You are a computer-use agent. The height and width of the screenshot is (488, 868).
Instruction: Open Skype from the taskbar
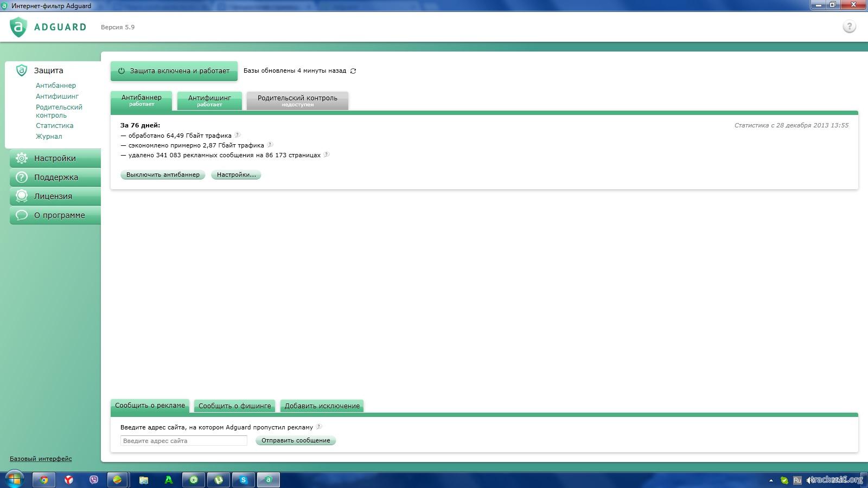tap(244, 480)
